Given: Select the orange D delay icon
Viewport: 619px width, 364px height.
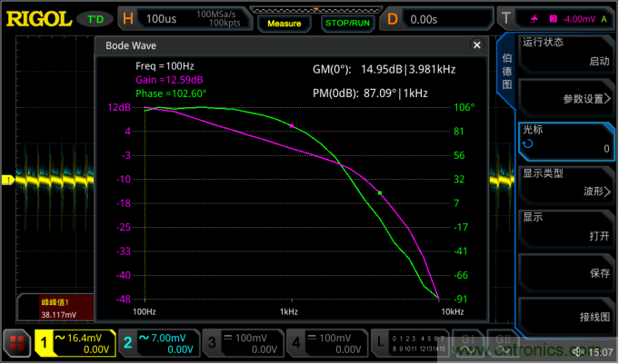Looking at the screenshot, I should pyautogui.click(x=394, y=17).
